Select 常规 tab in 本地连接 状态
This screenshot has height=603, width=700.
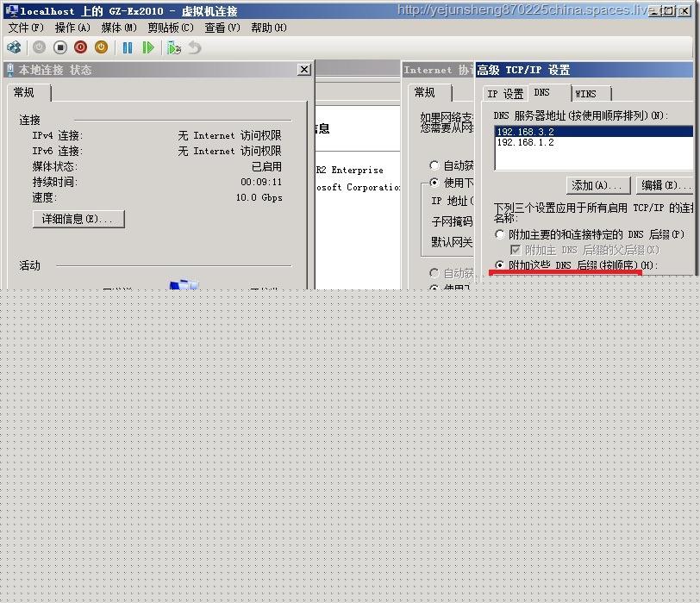(x=29, y=93)
